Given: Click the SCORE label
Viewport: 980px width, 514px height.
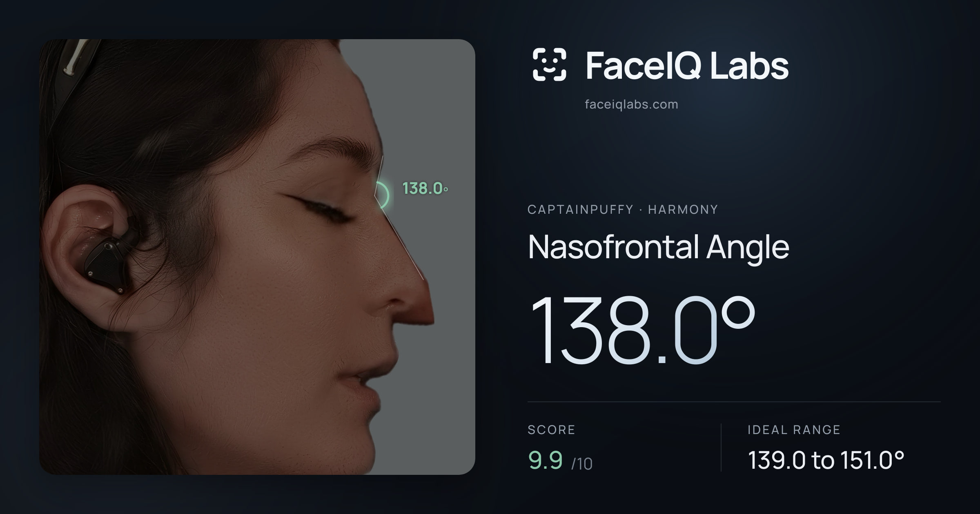Looking at the screenshot, I should click(551, 430).
